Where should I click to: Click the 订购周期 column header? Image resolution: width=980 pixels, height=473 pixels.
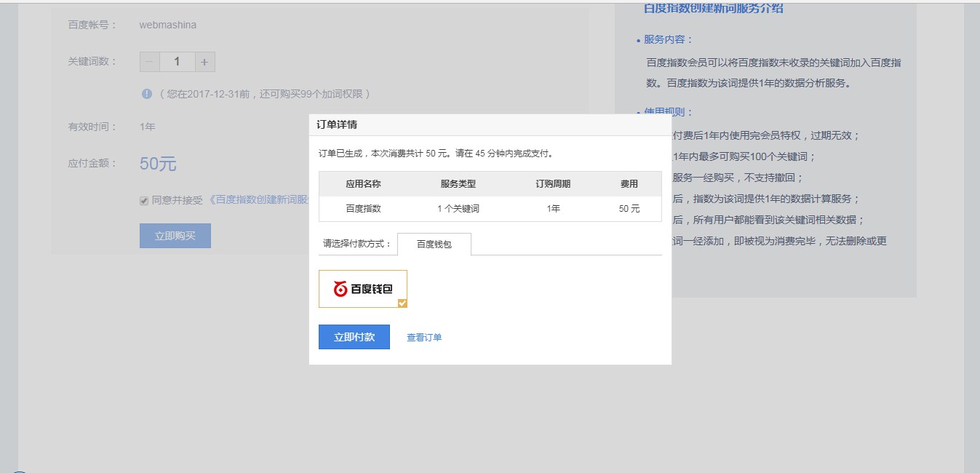[553, 184]
